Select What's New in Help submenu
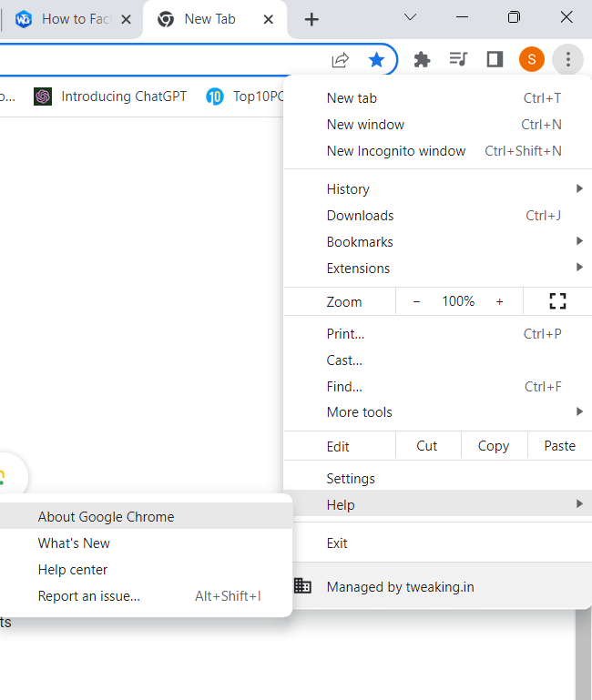The image size is (592, 700). 146,543
